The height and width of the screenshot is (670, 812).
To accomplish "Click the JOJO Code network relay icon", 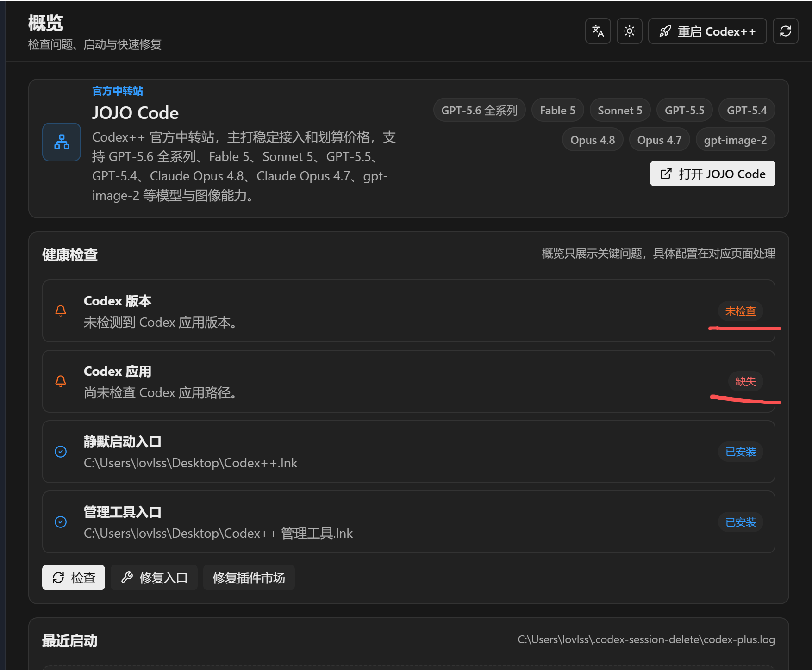I will click(x=62, y=142).
